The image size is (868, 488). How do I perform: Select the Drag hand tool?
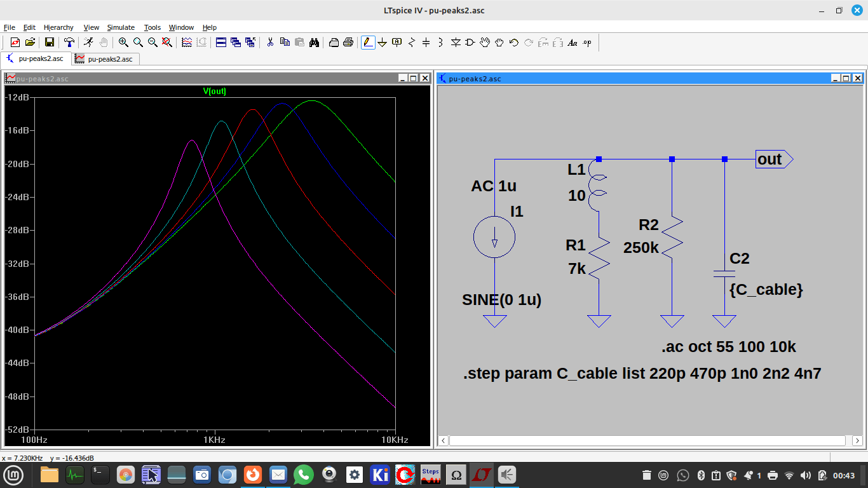point(499,43)
